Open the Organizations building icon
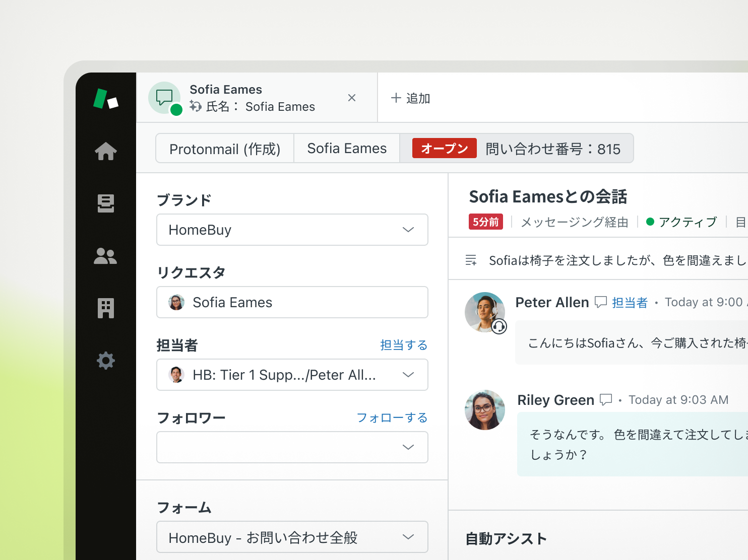The image size is (748, 560). [x=106, y=308]
